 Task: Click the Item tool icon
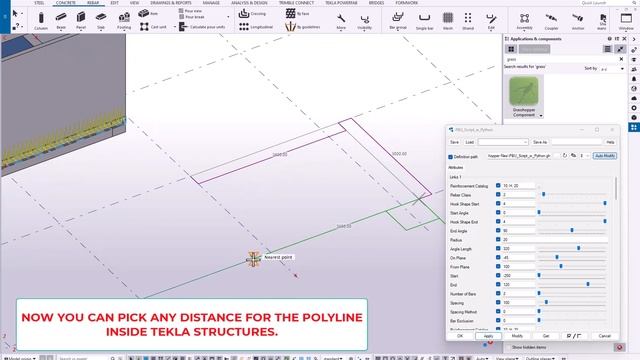pyautogui.click(x=143, y=13)
